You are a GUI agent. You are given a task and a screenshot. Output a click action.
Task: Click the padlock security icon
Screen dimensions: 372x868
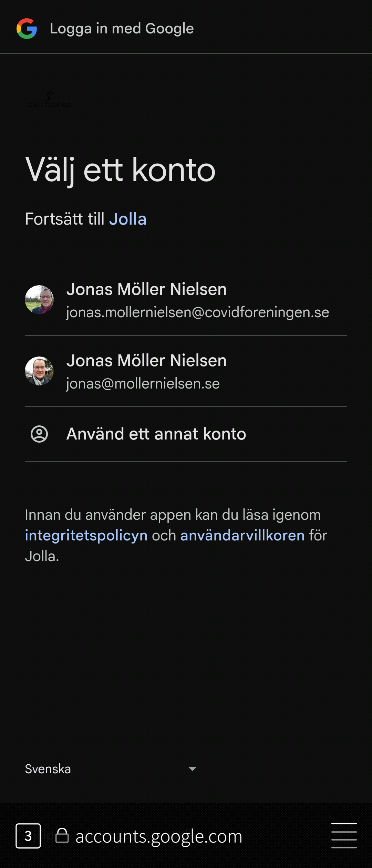pyautogui.click(x=62, y=836)
